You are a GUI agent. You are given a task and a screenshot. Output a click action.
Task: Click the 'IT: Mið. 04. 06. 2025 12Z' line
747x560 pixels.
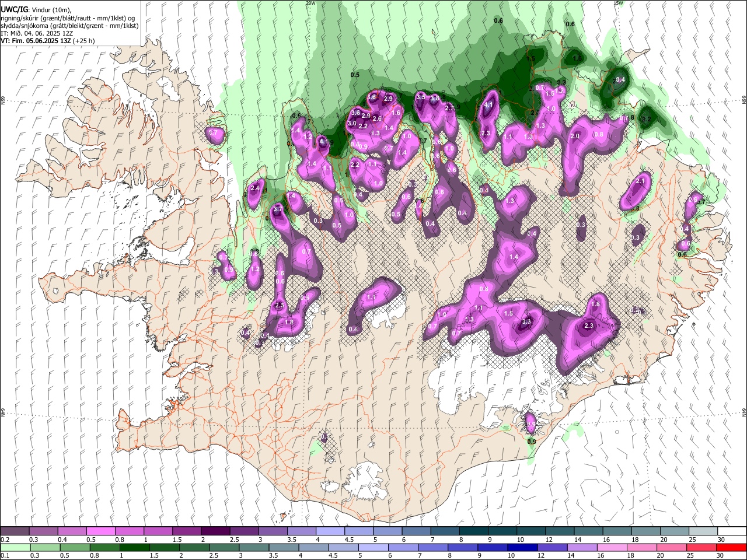click(x=37, y=33)
